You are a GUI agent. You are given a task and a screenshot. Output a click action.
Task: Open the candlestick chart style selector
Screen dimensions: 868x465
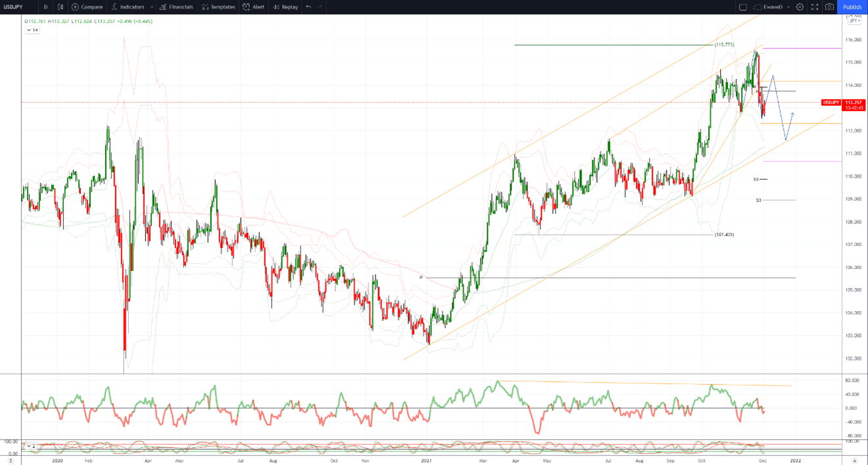point(60,7)
